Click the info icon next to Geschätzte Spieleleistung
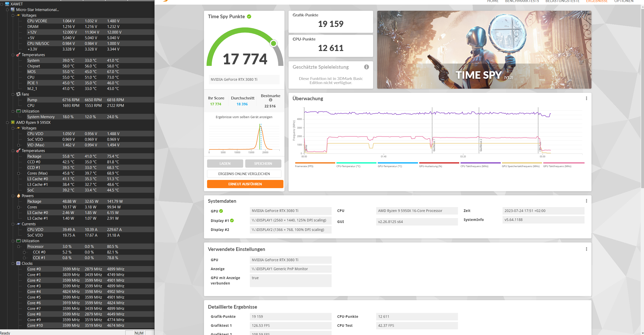The height and width of the screenshot is (335, 644). click(366, 67)
